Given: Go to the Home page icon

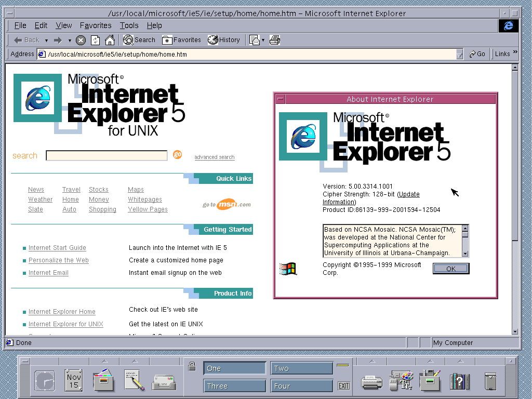Looking at the screenshot, I should tap(110, 40).
